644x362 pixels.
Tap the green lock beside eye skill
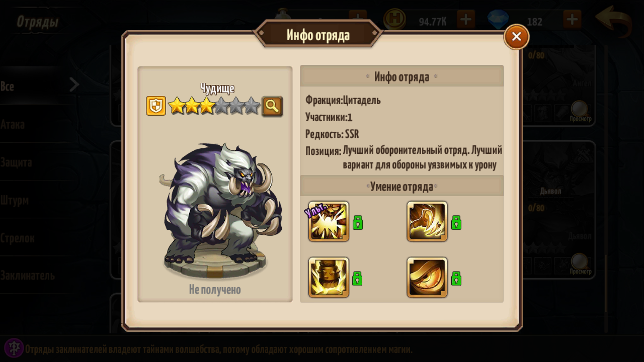click(x=456, y=278)
